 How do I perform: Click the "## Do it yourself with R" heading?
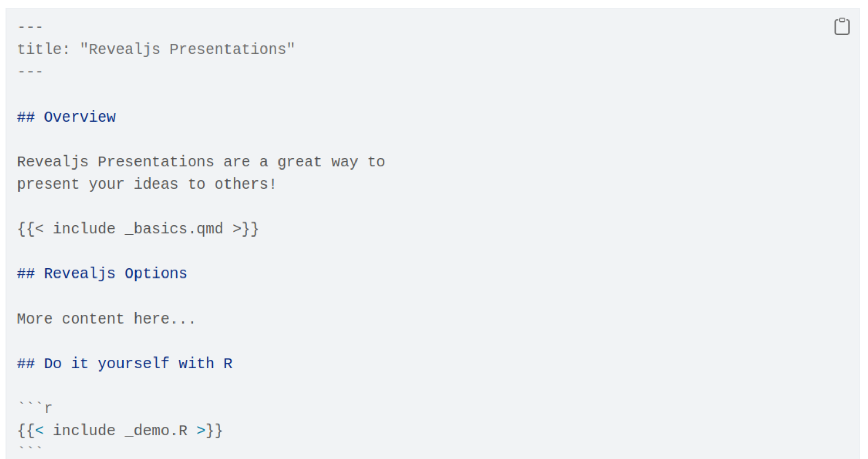click(x=125, y=364)
